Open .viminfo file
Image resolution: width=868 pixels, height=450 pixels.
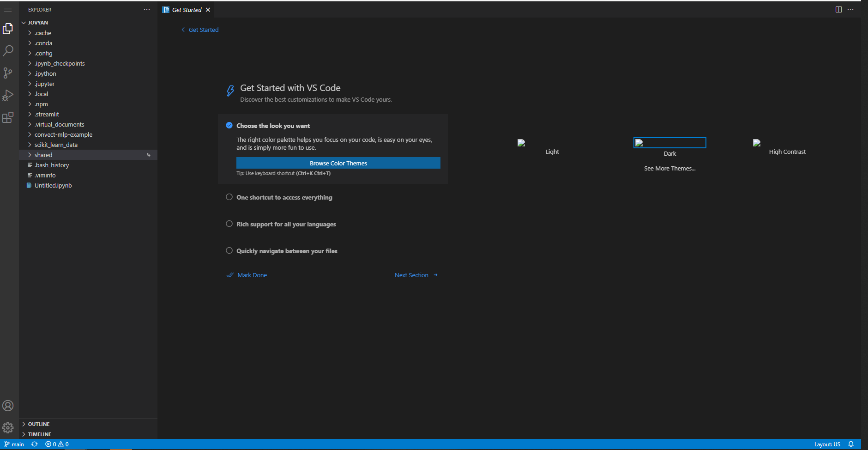88,175
